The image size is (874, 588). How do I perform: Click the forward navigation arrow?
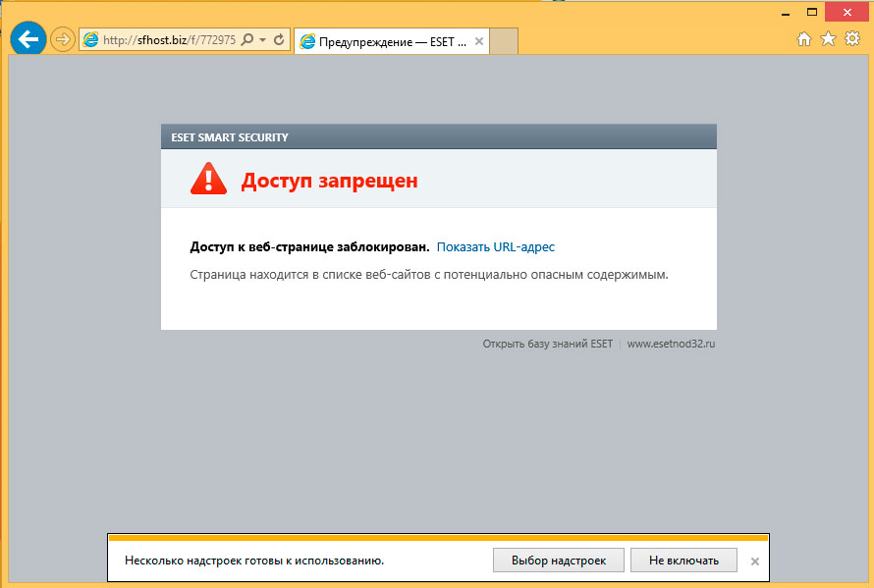point(63,40)
